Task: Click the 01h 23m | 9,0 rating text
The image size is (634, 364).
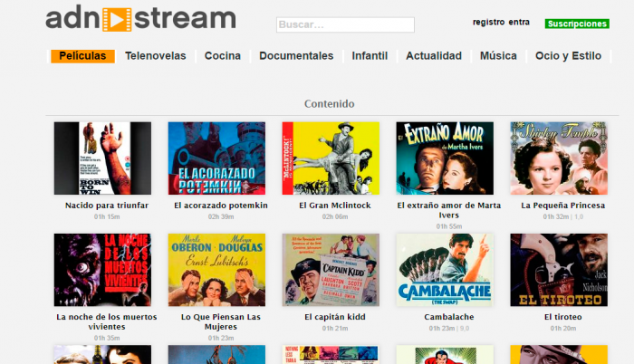Action: 449,329
